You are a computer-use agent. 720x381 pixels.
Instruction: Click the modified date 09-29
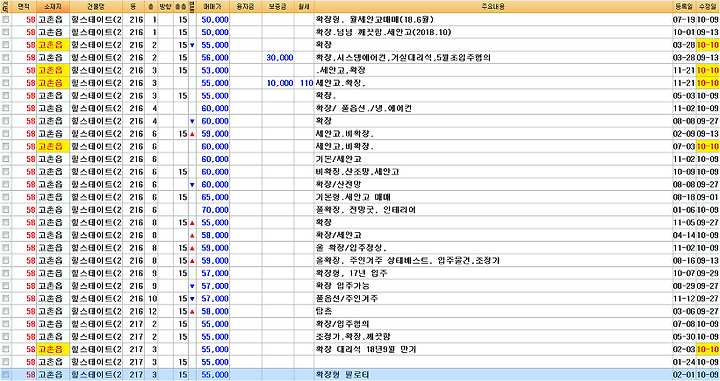(x=708, y=273)
